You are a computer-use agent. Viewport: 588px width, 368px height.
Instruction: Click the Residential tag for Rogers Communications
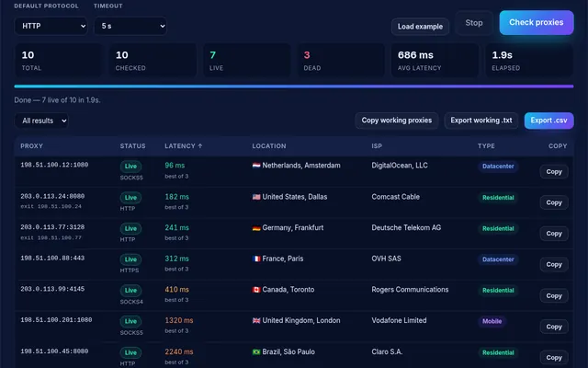(x=498, y=291)
